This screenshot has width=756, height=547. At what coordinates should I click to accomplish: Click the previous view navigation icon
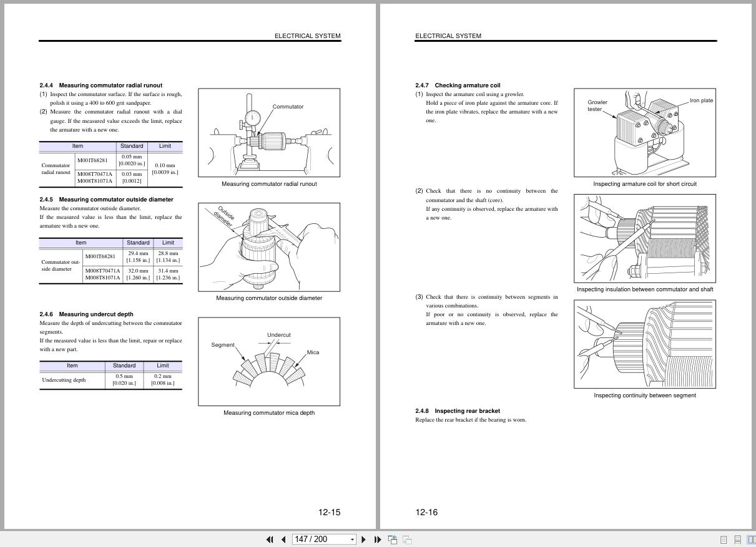(393, 540)
